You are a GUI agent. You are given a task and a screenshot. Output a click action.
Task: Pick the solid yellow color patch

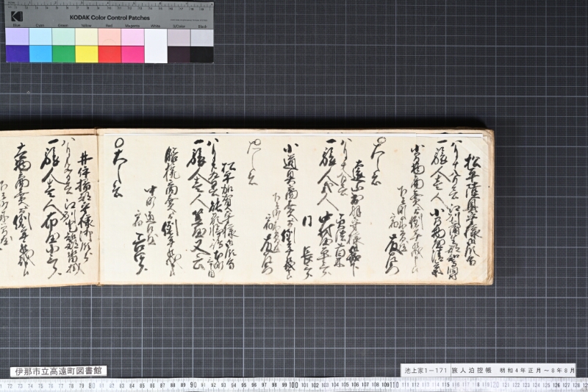(87, 54)
